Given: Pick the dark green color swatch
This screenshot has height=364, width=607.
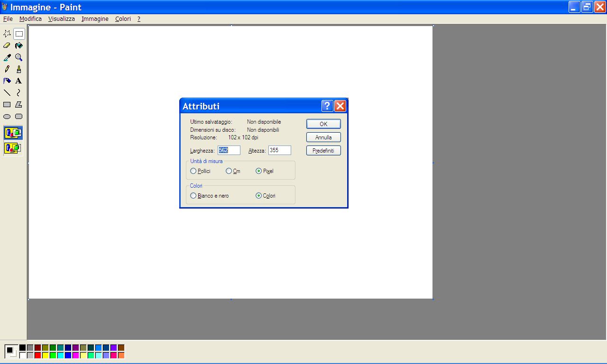Looking at the screenshot, I should pos(53,348).
